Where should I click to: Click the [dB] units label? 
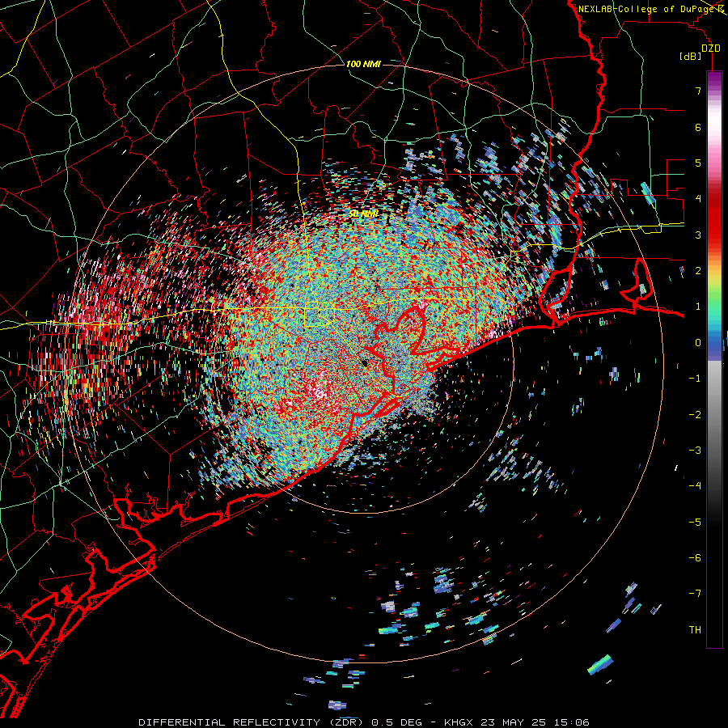tap(691, 56)
